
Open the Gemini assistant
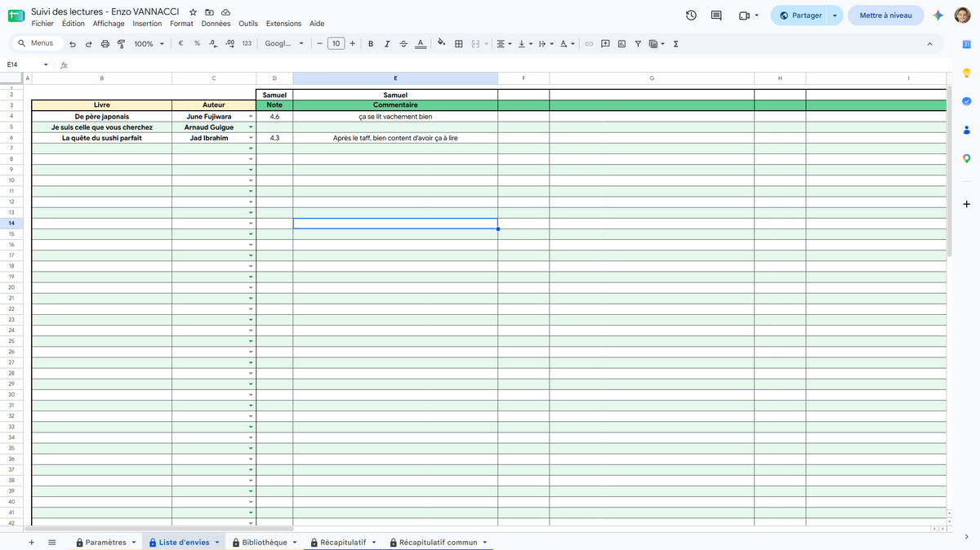(x=938, y=16)
